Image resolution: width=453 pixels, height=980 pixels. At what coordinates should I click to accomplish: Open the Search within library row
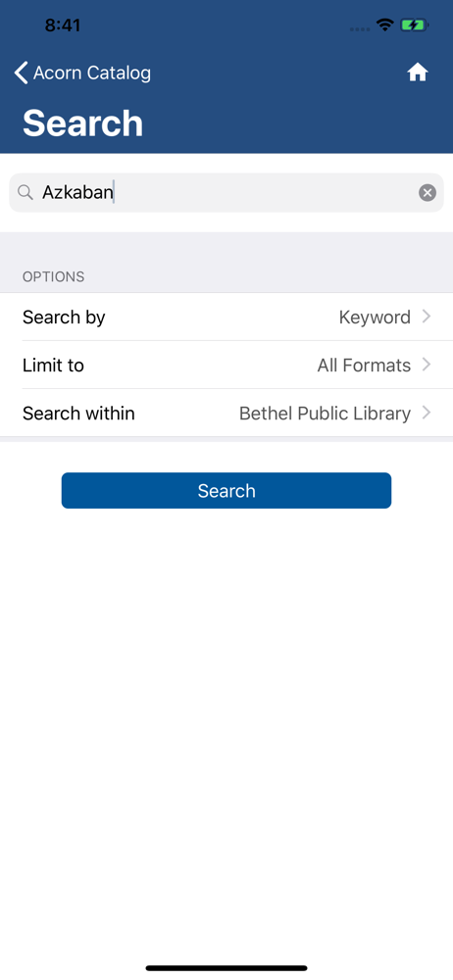click(x=226, y=414)
